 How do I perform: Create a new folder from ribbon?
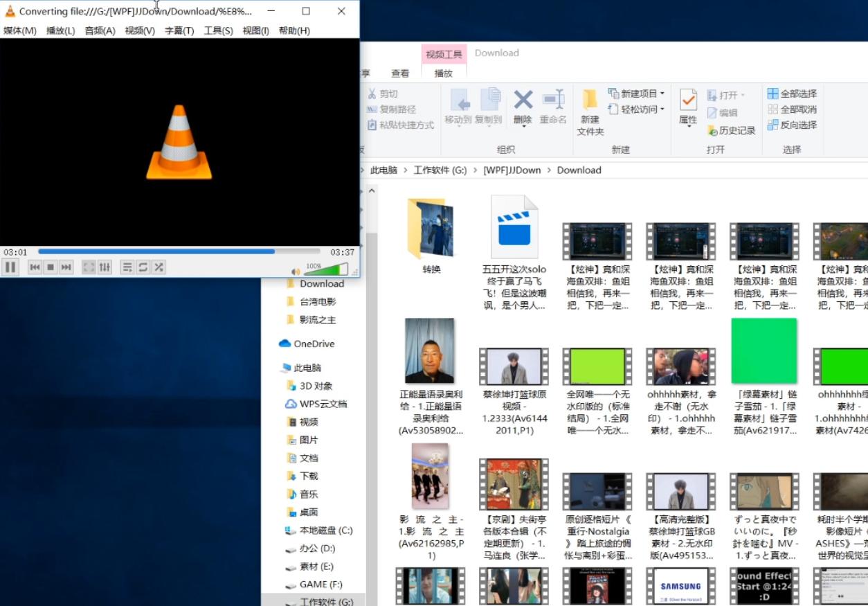(590, 111)
